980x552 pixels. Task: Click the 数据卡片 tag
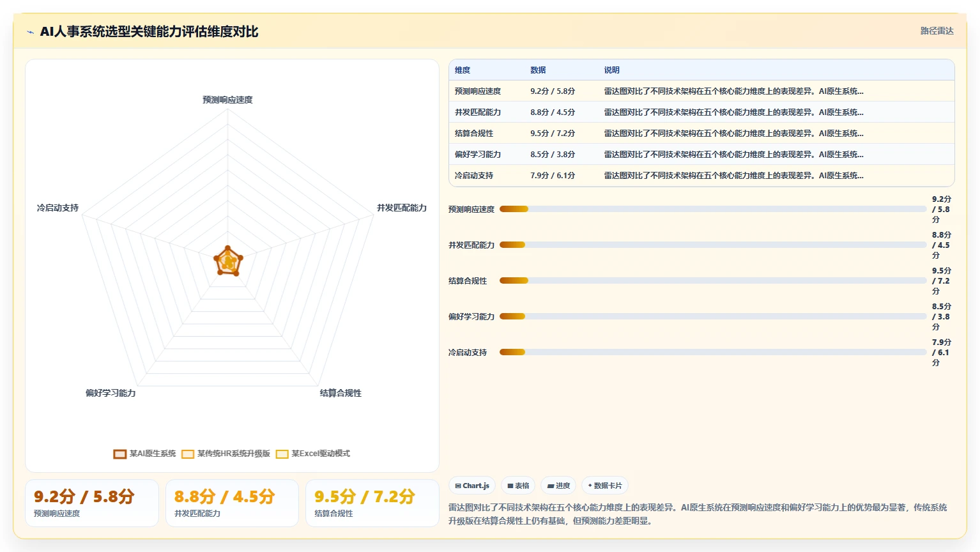point(604,486)
